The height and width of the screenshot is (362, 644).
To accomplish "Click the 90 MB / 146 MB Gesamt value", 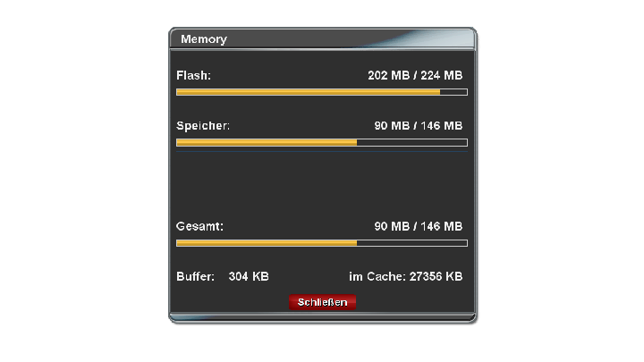I will point(418,226).
